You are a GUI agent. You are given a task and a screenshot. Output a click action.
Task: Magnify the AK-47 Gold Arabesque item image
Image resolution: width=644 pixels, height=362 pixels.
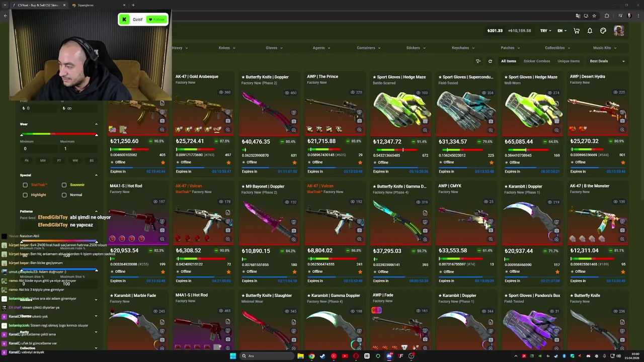228,130
